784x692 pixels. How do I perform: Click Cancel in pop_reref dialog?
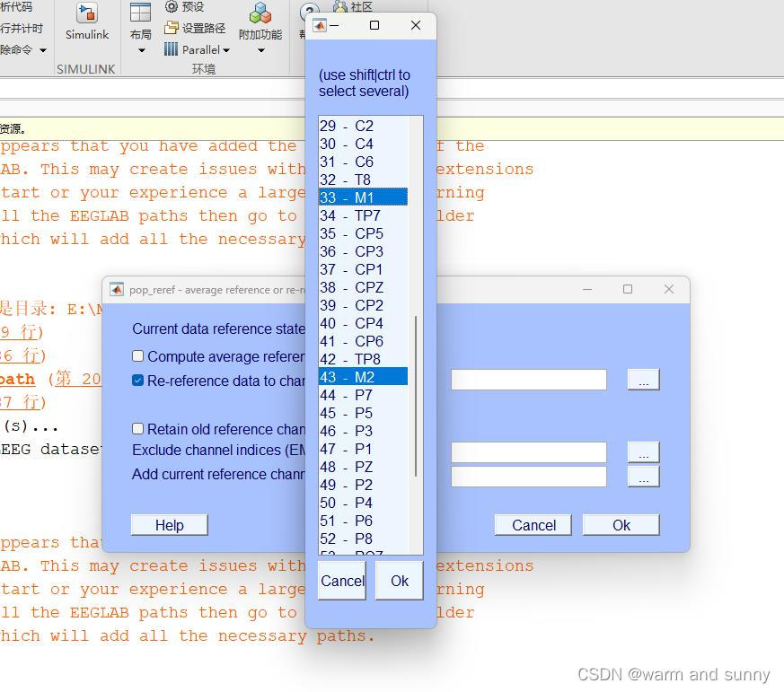[533, 525]
